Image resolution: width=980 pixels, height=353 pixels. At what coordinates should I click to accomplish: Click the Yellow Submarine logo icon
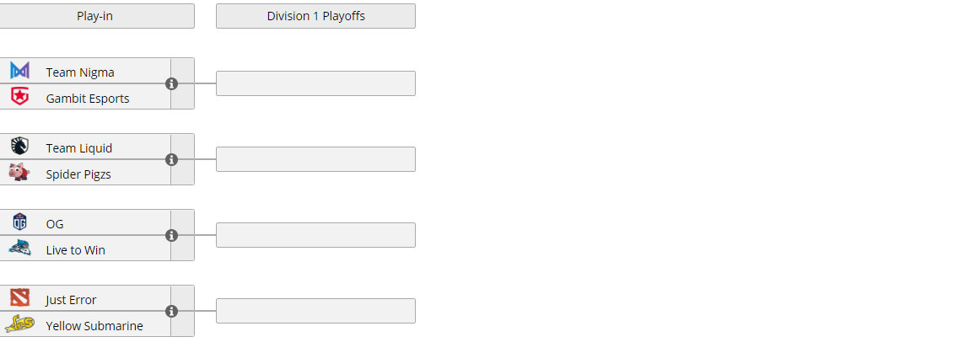(x=19, y=324)
